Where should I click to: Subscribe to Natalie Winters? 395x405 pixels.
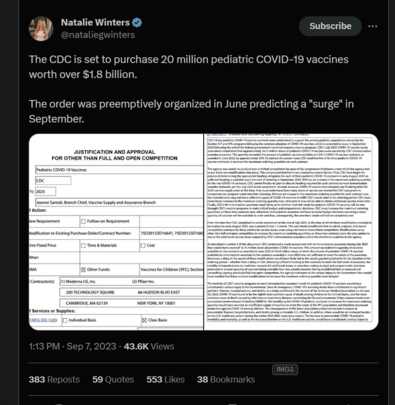[x=330, y=26]
